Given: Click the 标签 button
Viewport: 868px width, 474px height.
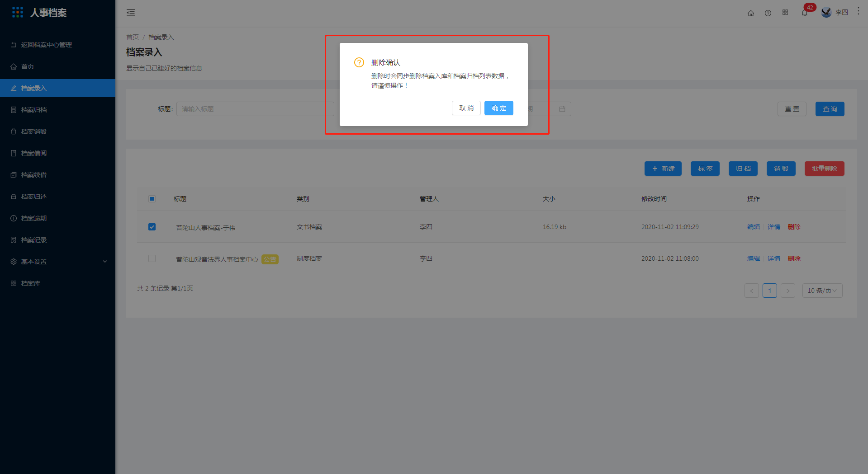Looking at the screenshot, I should tap(705, 169).
